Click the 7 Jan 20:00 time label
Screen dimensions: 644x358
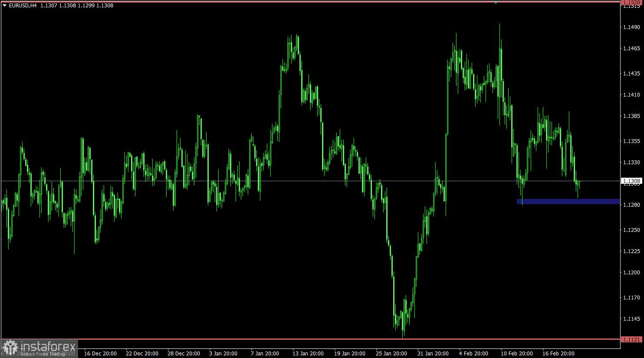point(265,353)
